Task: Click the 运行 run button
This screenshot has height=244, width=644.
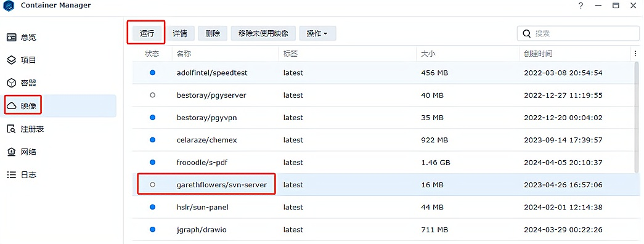Action: [147, 34]
